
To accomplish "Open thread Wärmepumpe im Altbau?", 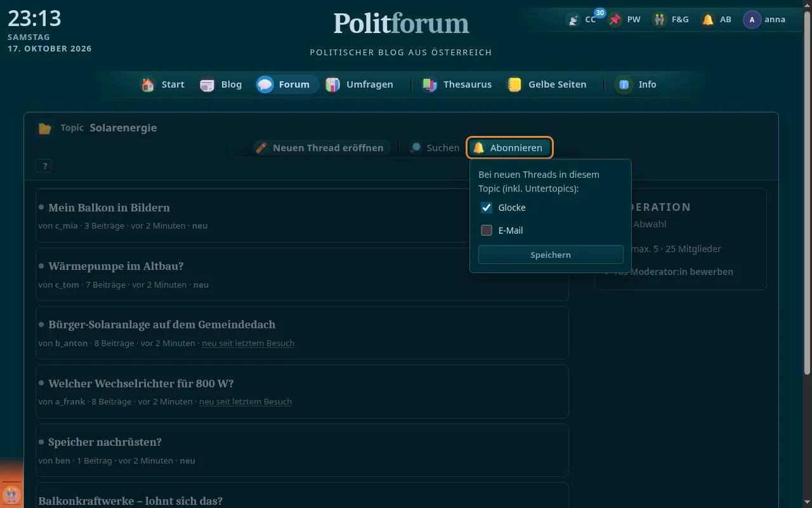I will pyautogui.click(x=115, y=266).
